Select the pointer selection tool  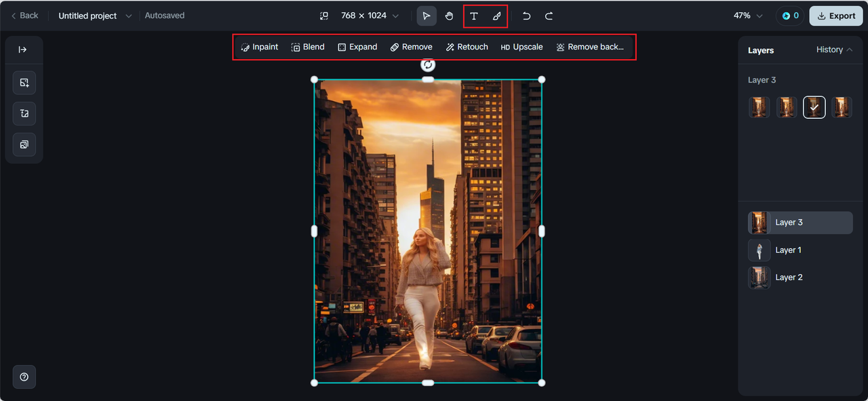click(x=427, y=16)
